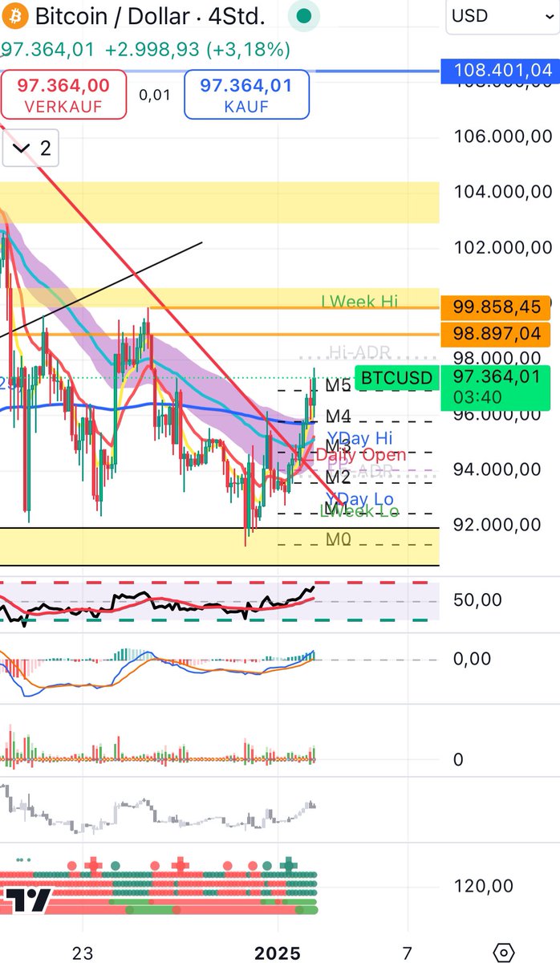Tap the LWeek Hi level label
Screen dimensions: 560x963
(359, 302)
